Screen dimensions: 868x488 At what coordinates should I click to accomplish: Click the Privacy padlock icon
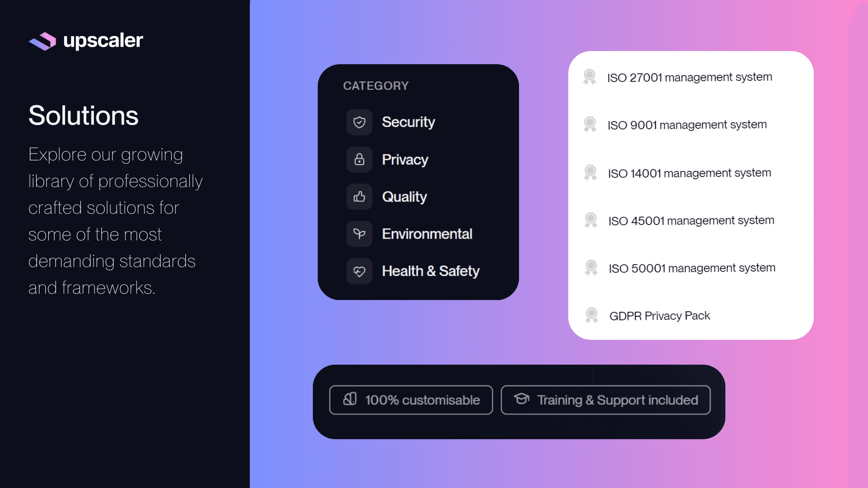[x=359, y=160]
